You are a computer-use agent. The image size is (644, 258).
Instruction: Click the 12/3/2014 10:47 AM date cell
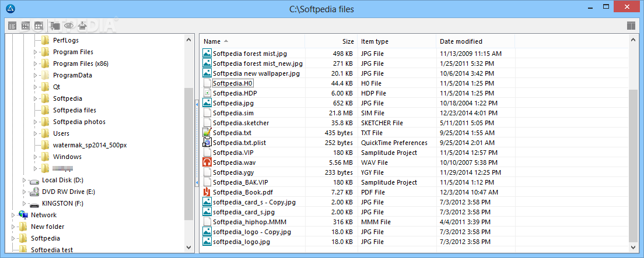pyautogui.click(x=469, y=192)
